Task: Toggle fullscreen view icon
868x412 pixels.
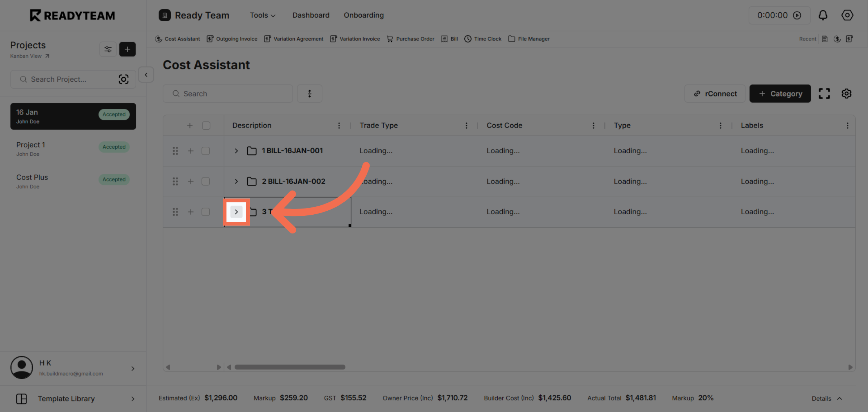Action: [824, 94]
